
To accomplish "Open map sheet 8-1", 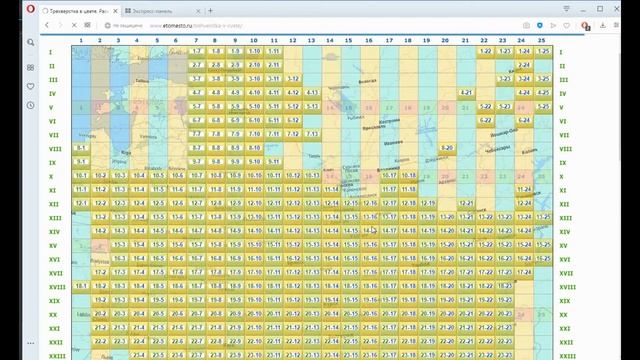I will click(x=81, y=148).
